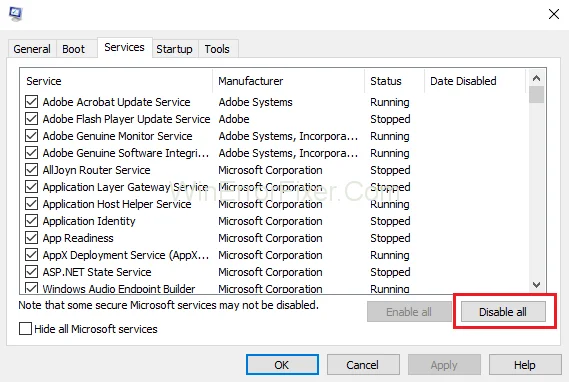Sort list by Service column header

pyautogui.click(x=116, y=81)
